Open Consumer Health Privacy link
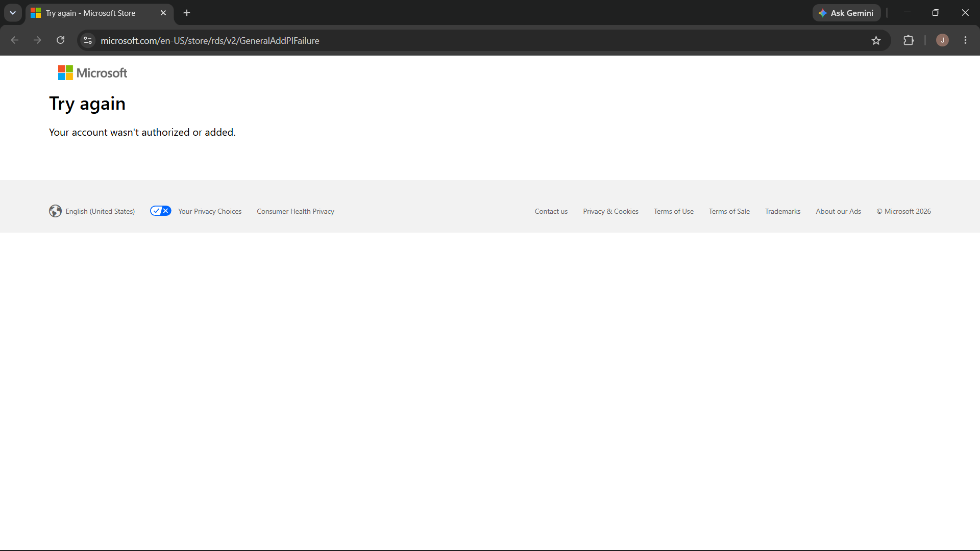 [296, 211]
